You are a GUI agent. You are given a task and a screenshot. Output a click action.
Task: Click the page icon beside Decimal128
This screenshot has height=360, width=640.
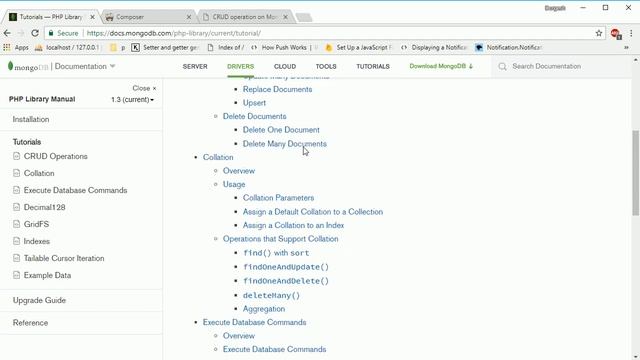[x=16, y=207]
